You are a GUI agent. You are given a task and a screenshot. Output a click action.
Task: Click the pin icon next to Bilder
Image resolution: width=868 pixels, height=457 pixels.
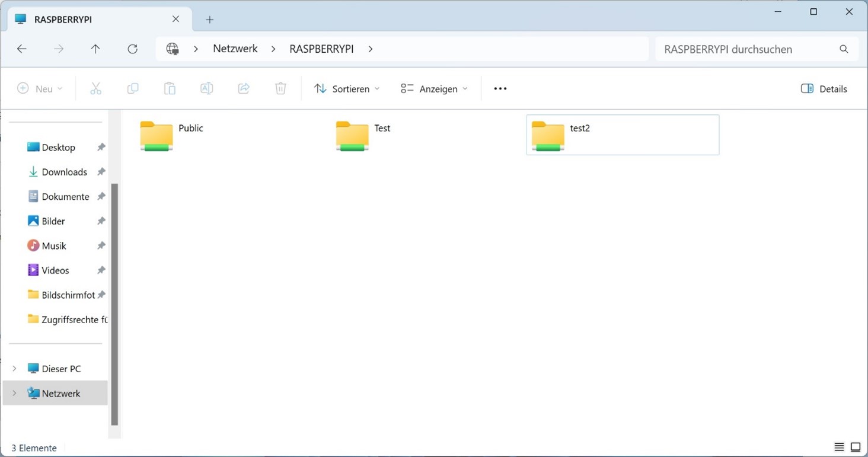click(x=101, y=221)
